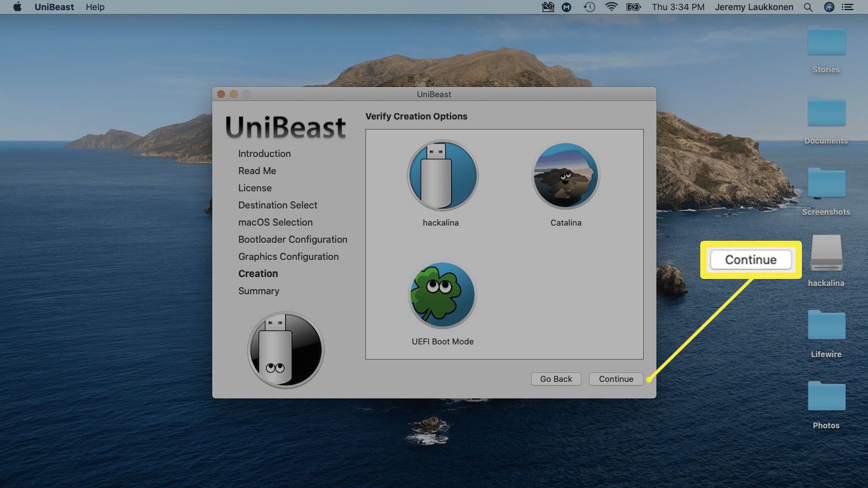Viewport: 868px width, 488px height.
Task: Open the Wi-Fi status menu
Action: pos(611,7)
